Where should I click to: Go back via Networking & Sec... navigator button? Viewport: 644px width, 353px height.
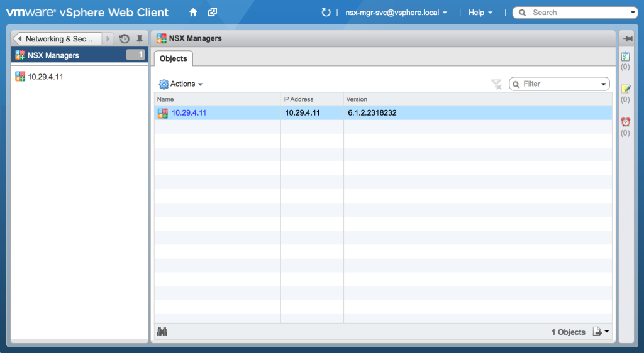click(x=57, y=38)
